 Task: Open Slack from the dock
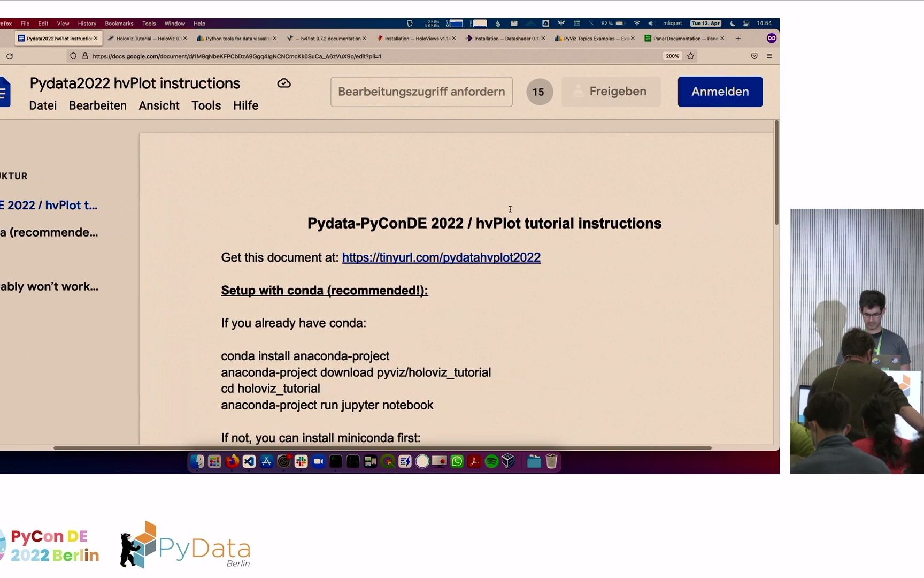click(x=301, y=461)
